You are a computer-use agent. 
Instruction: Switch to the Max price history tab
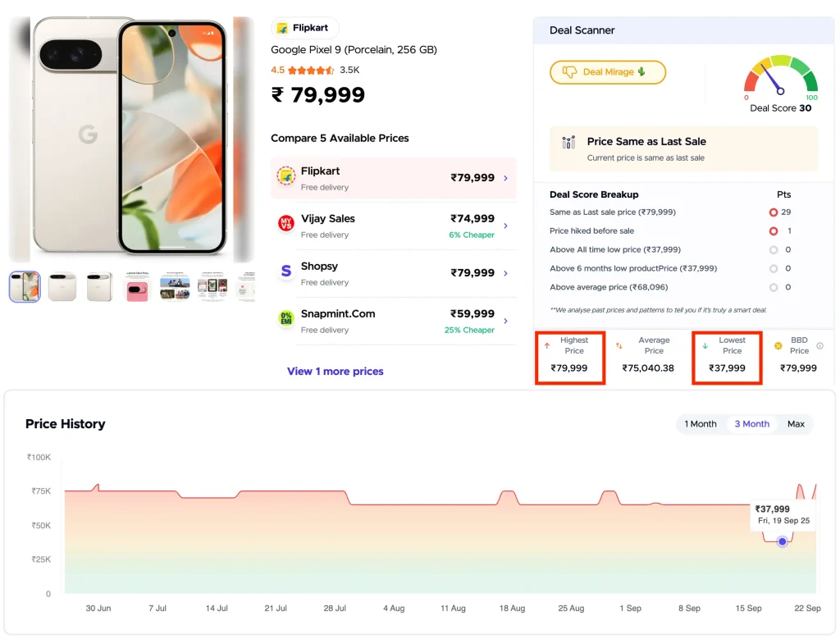(796, 424)
